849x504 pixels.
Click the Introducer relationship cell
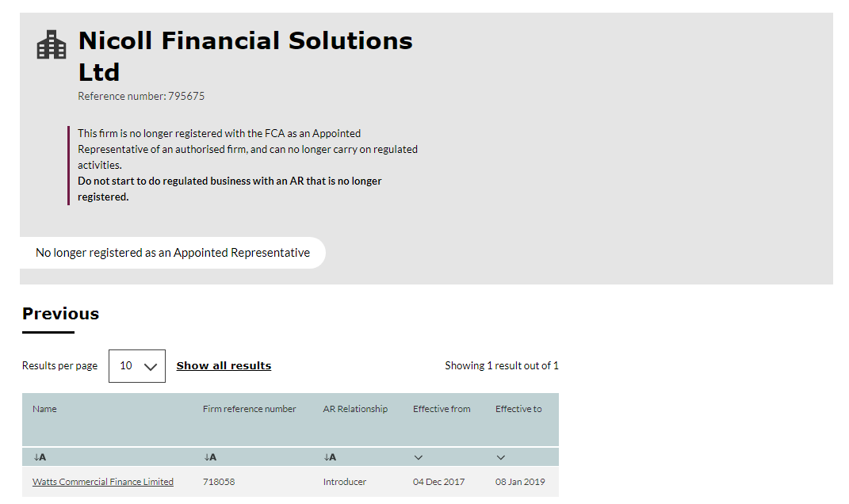coord(344,482)
